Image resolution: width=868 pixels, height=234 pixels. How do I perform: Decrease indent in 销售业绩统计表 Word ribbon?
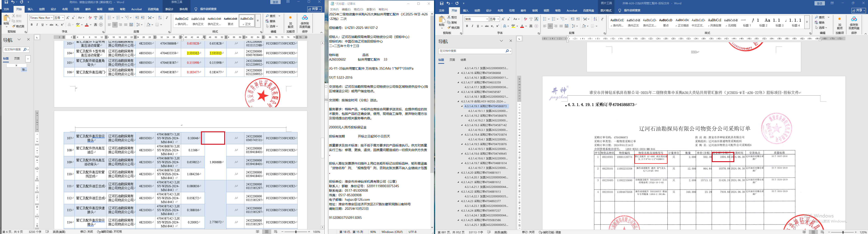[x=137, y=18]
